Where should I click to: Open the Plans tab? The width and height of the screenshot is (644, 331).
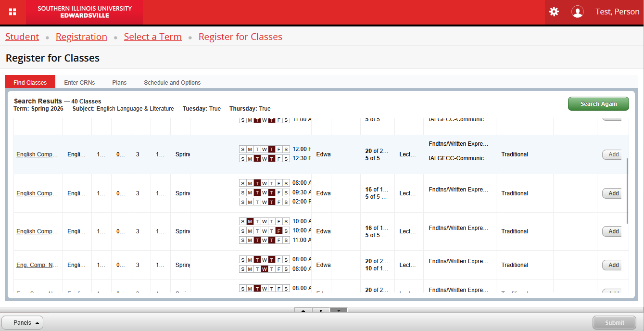point(119,82)
